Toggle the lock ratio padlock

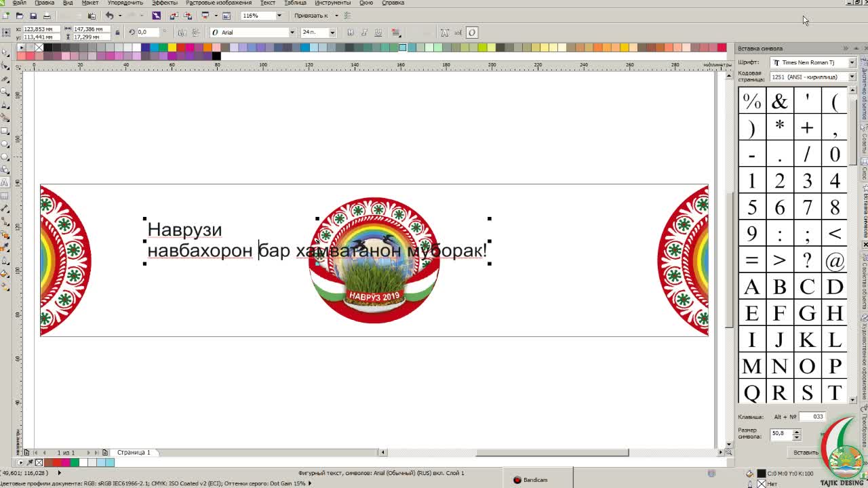coord(117,33)
